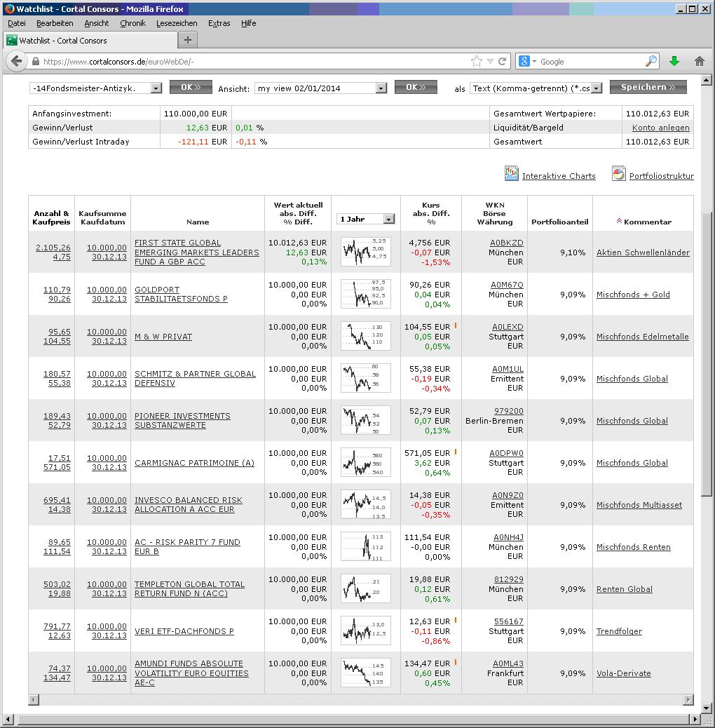Open the Interaktive Charts link
The height and width of the screenshot is (728, 715).
559,176
